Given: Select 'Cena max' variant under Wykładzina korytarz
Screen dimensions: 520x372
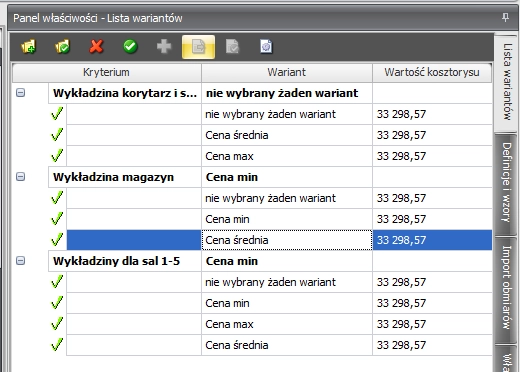Looking at the screenshot, I should [x=287, y=156].
